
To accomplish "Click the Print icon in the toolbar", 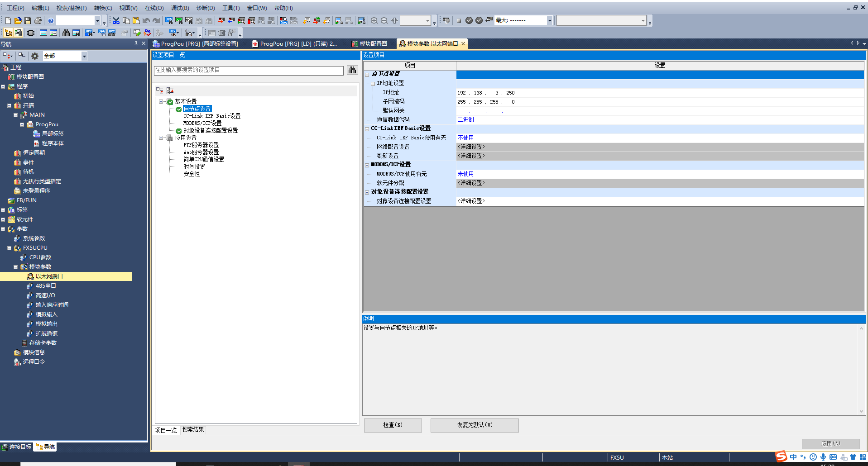I will [38, 21].
